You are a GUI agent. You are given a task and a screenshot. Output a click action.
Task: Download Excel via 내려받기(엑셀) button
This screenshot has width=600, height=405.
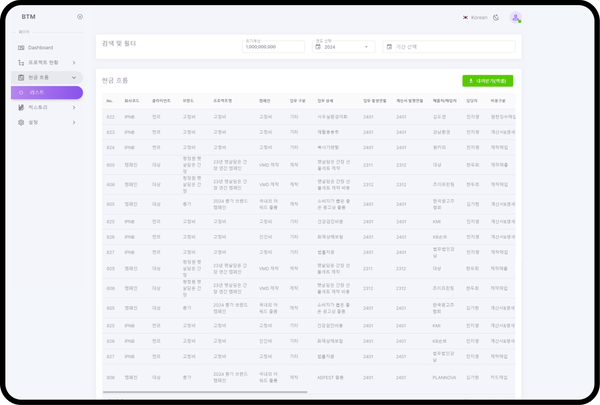click(488, 81)
